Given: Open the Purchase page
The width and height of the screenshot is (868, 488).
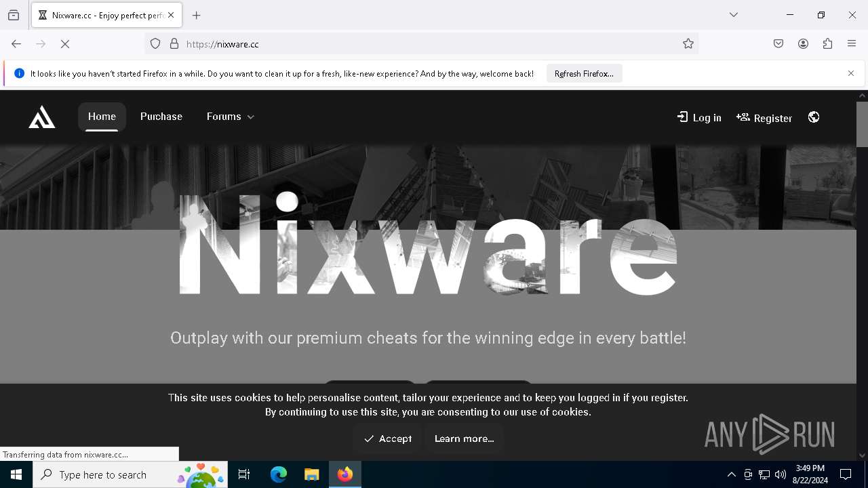Looking at the screenshot, I should click(x=161, y=117).
